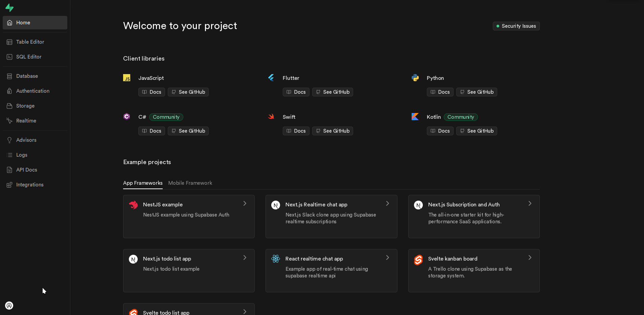Open the account avatar menu

point(9,306)
